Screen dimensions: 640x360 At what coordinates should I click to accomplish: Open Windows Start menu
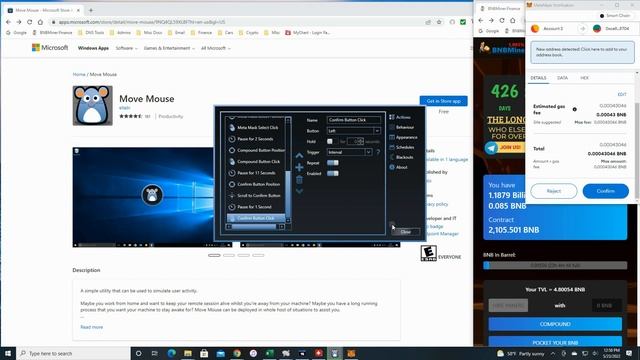[8, 353]
